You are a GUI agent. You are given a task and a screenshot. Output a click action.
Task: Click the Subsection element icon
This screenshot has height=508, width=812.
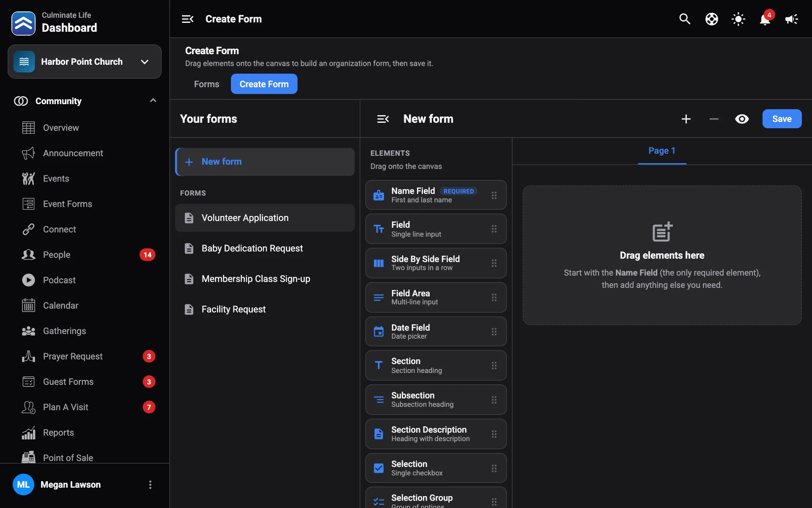pos(379,400)
